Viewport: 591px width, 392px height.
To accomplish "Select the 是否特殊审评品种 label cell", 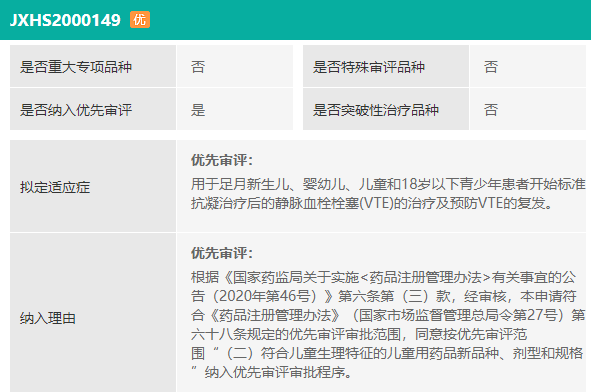I will tap(386, 66).
